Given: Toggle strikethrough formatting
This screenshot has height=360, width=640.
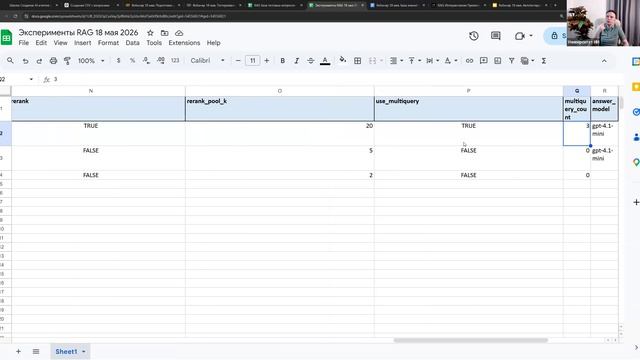Looking at the screenshot, I should 311,60.
